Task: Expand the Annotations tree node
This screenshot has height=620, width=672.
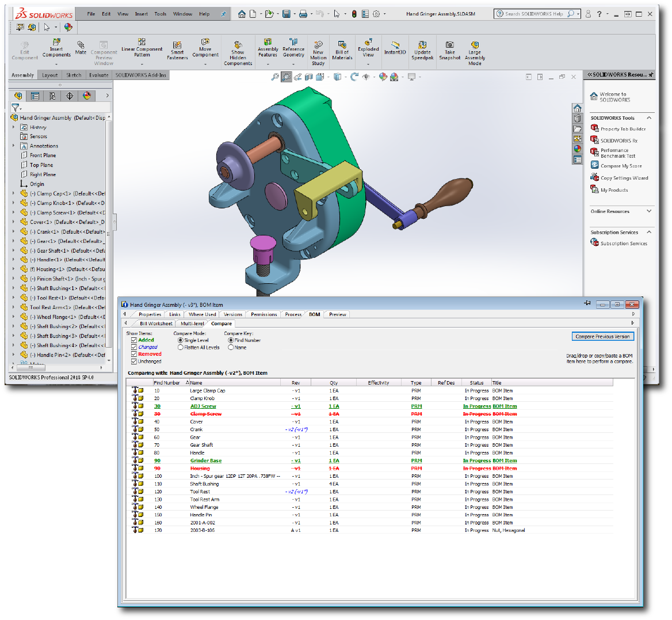Action: [x=13, y=146]
